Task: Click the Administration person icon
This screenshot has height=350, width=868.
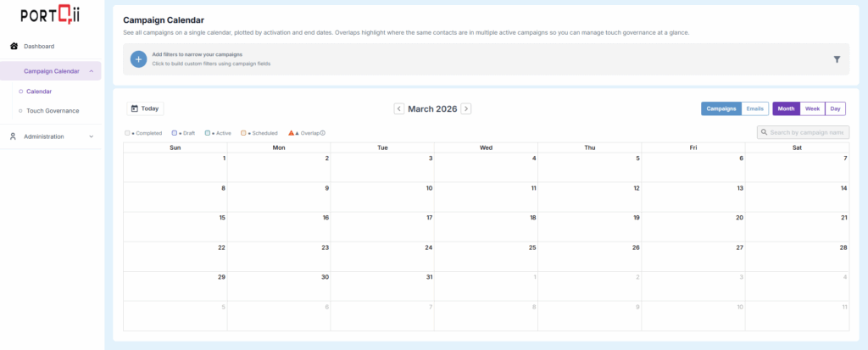Action: (14, 136)
